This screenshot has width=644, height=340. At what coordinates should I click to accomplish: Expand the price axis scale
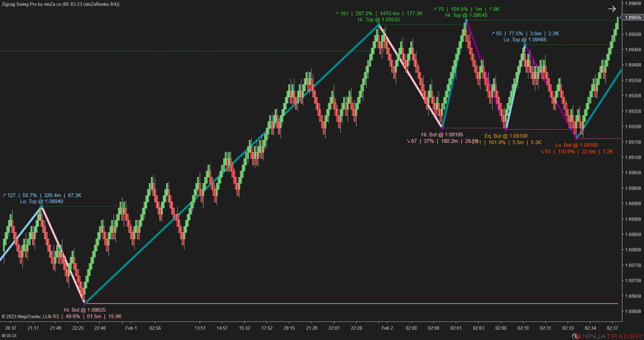point(633,170)
